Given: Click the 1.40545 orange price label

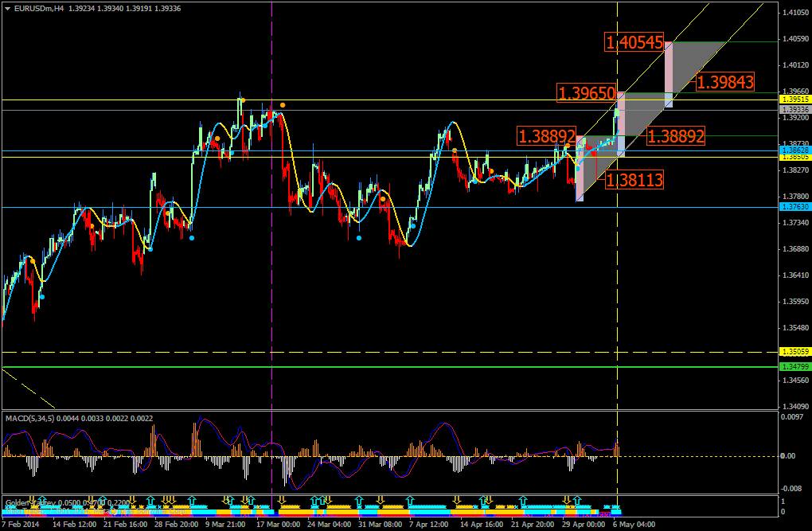Looking at the screenshot, I should pyautogui.click(x=634, y=42).
